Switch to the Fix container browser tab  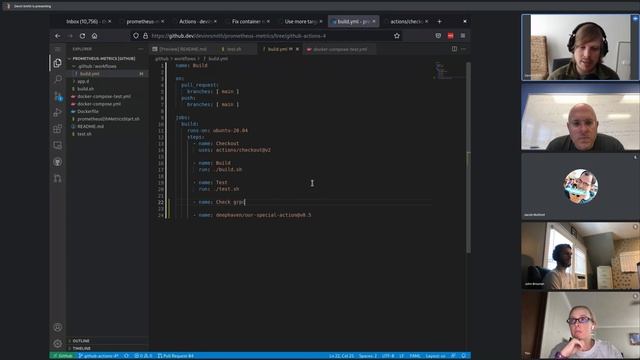coord(248,21)
